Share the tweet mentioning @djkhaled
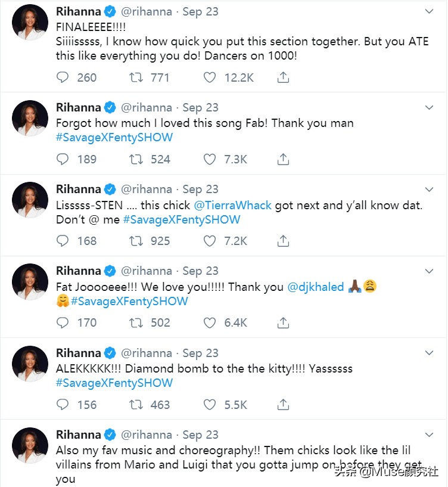 284,322
